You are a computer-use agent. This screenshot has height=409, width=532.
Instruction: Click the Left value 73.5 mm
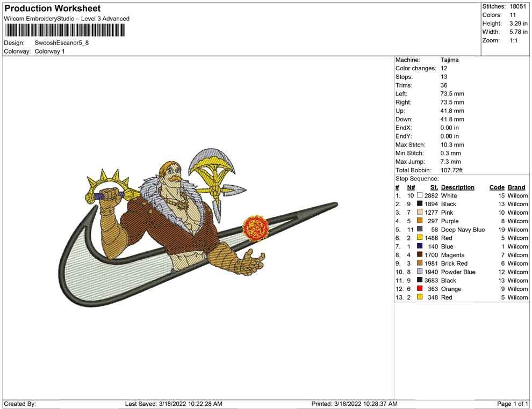(452, 93)
